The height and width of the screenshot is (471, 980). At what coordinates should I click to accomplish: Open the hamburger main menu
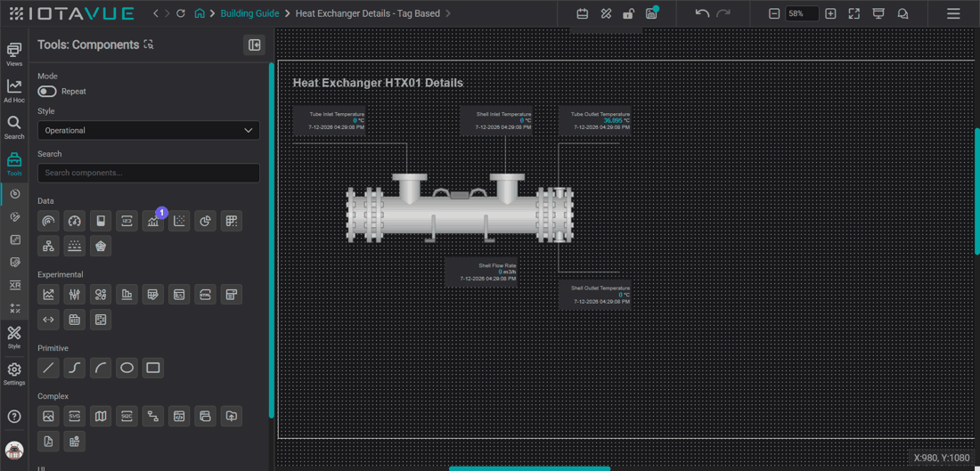point(953,13)
